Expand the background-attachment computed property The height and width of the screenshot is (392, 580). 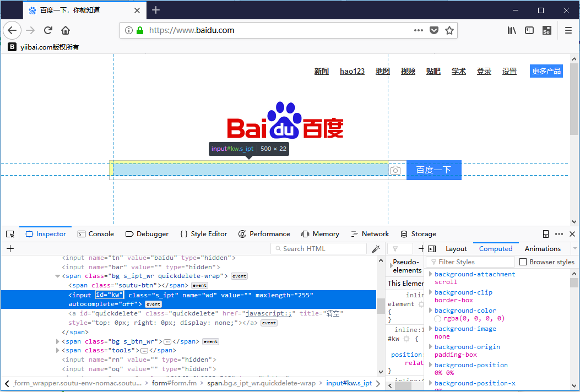tap(431, 274)
